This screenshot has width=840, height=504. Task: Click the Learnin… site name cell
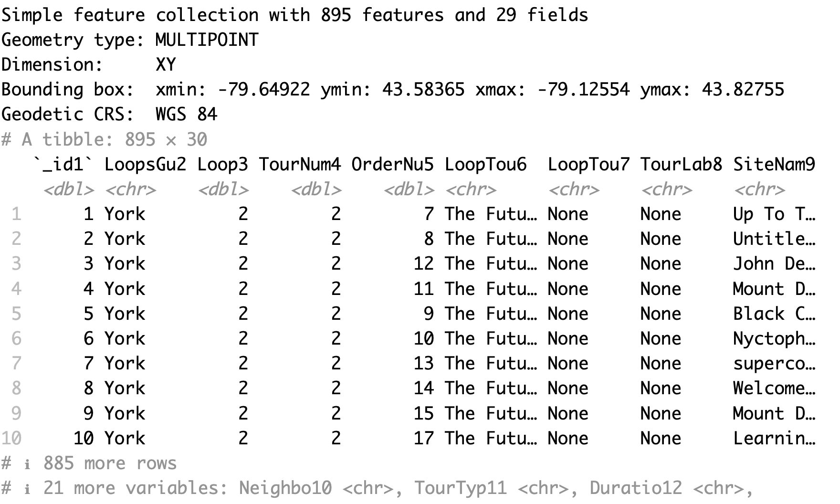click(774, 439)
